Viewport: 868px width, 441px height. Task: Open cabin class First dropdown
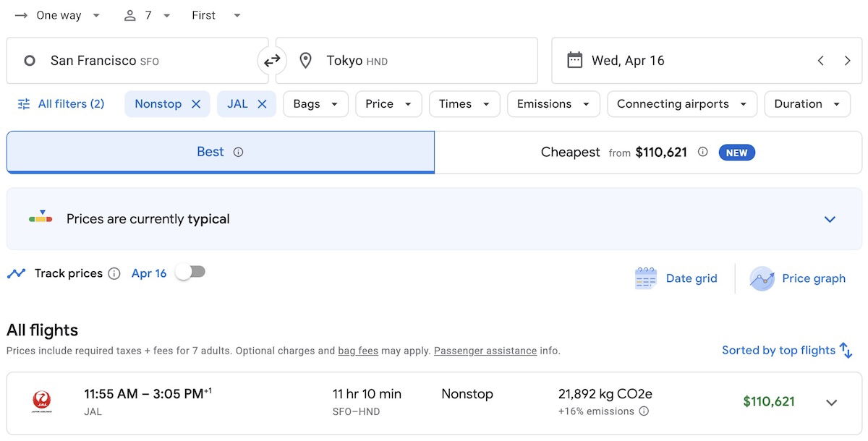216,15
